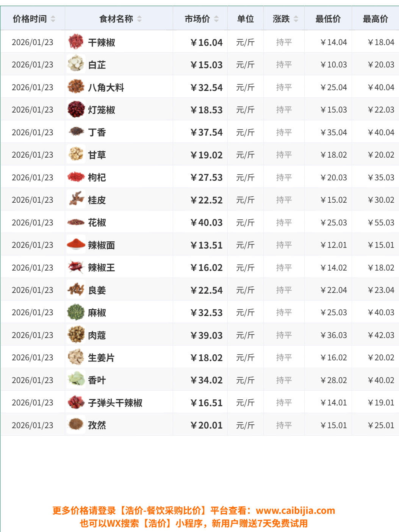Select the 灯笼椒 thumbnail icon
The image size is (399, 532).
point(76,110)
